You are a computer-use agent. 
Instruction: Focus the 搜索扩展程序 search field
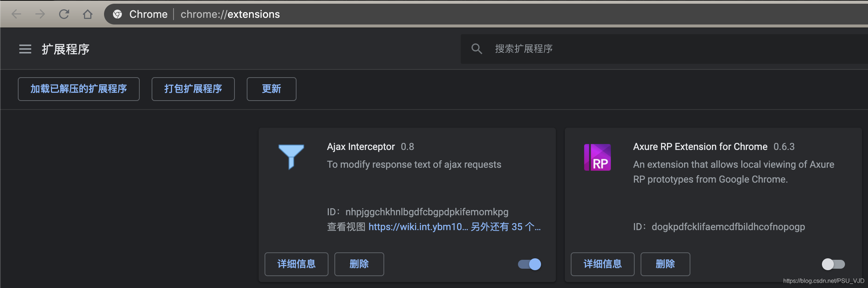[x=664, y=49]
